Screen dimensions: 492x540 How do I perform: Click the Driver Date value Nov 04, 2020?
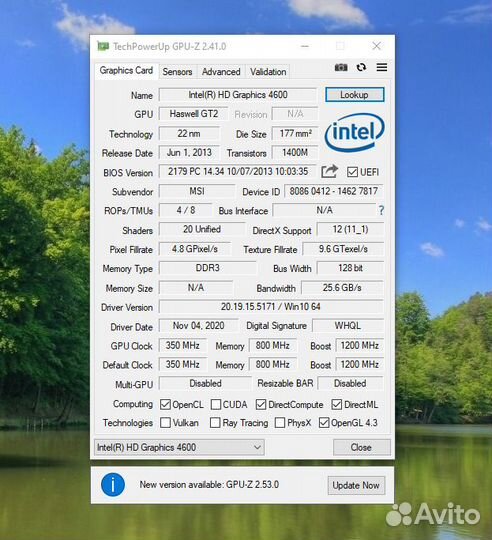click(x=198, y=326)
